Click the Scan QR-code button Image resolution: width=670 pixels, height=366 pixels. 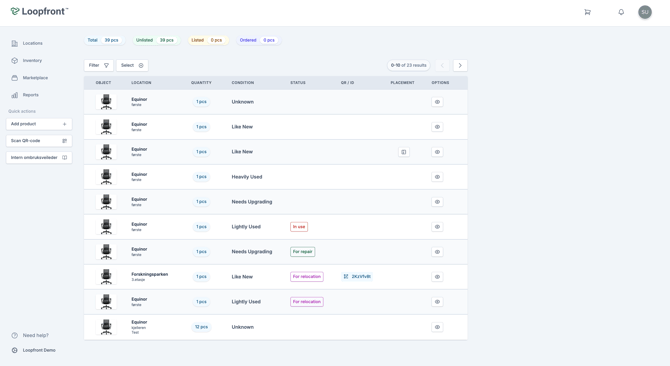tap(39, 141)
